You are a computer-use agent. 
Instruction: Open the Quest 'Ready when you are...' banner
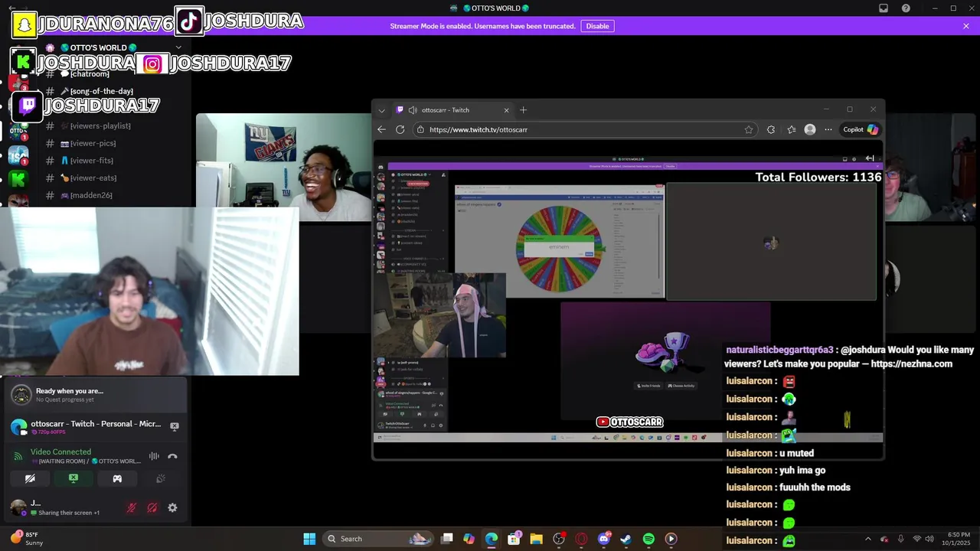(x=96, y=395)
